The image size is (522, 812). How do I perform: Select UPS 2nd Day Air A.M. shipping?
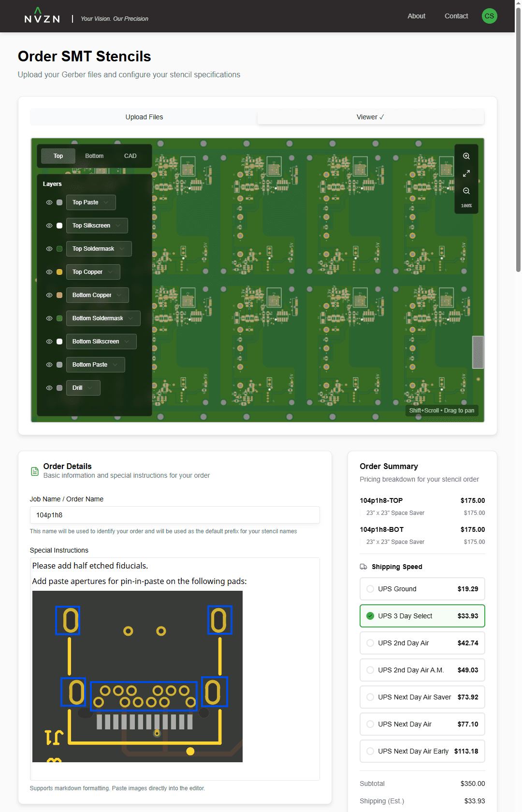coord(422,670)
